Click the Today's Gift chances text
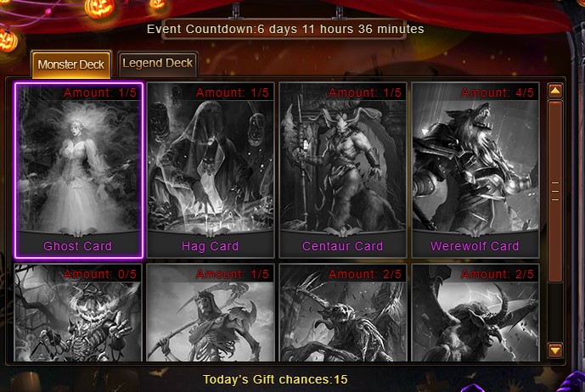585x392 pixels. [275, 379]
